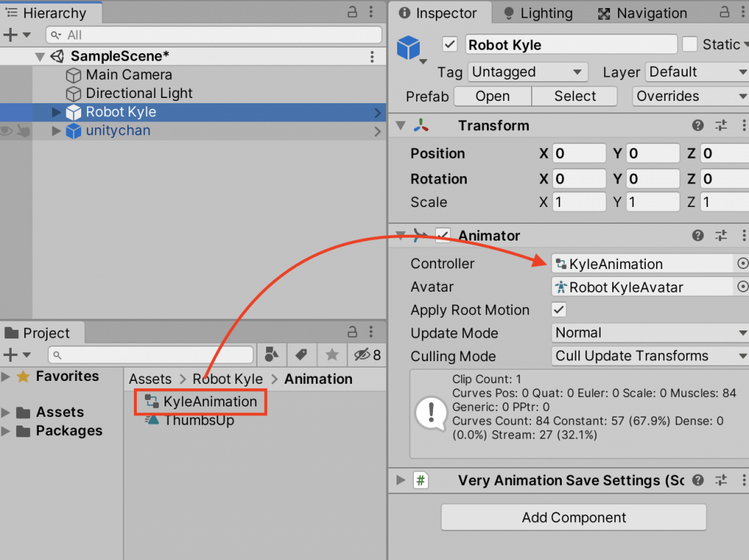
Task: Click the Hierarchy search field
Action: click(214, 35)
